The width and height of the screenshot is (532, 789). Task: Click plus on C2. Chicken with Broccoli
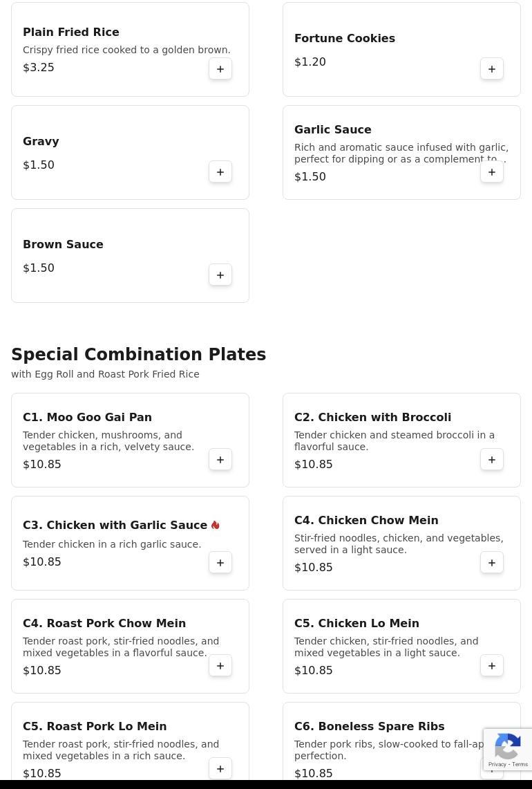[492, 460]
